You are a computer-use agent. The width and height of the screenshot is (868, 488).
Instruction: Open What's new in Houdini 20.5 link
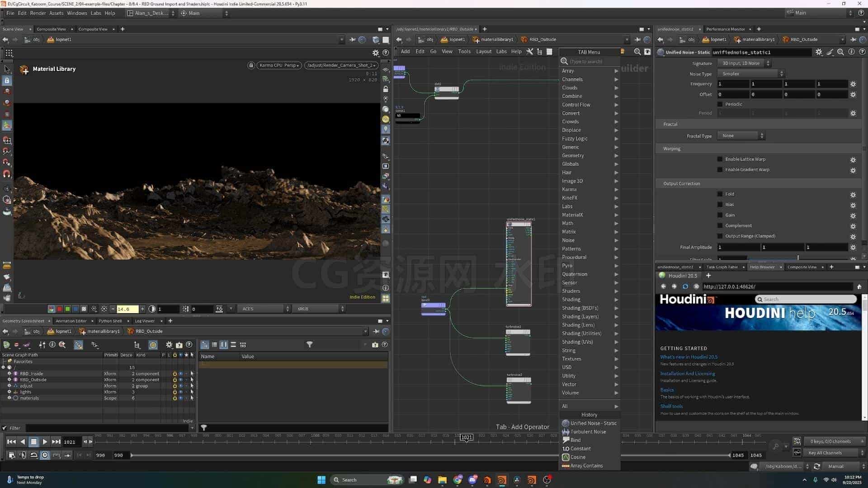pos(689,357)
